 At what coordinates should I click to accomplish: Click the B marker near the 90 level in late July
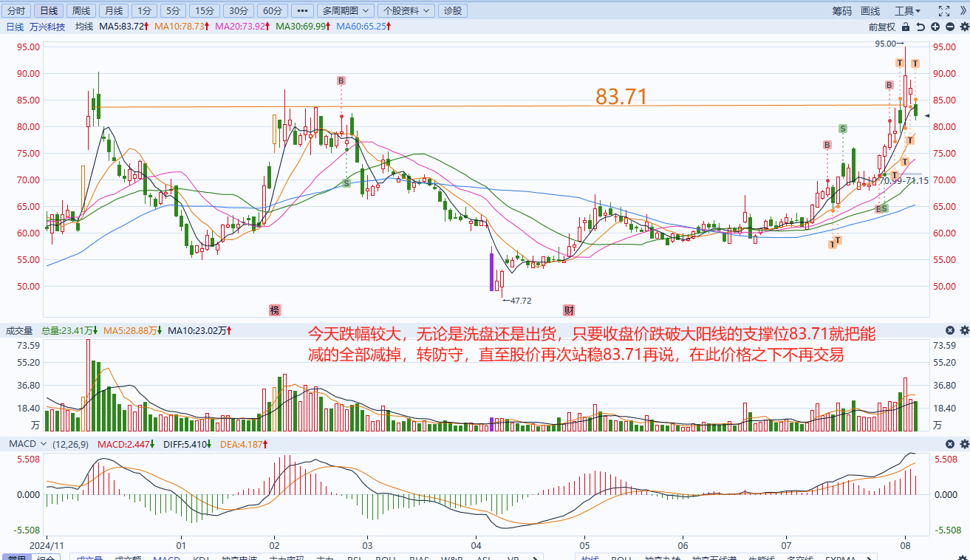[889, 86]
